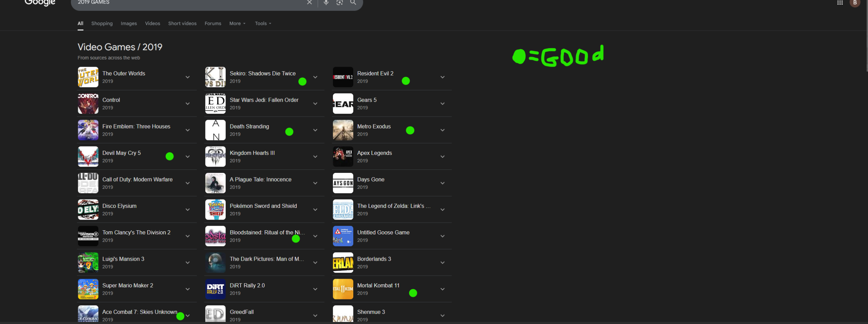
Task: Open the Ace Combat 7: Skies Unknown link
Action: coord(140,312)
